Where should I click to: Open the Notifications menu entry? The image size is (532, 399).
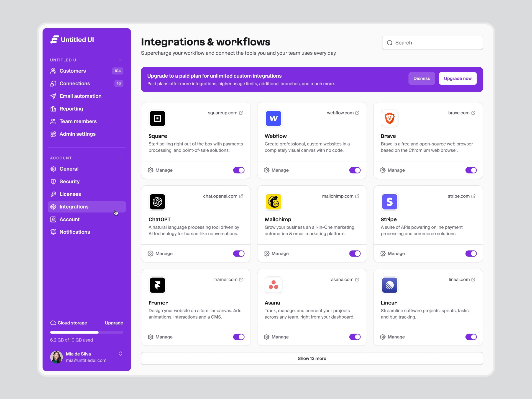(x=74, y=232)
